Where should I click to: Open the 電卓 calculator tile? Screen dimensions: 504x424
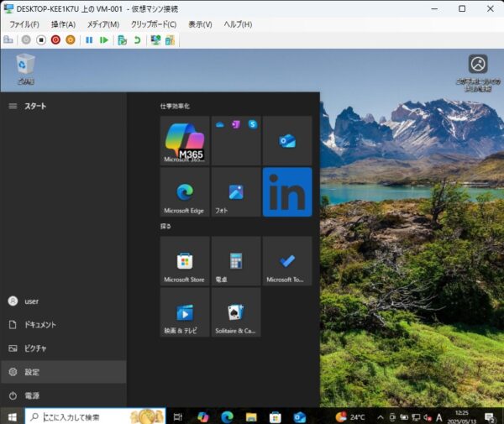coord(236,261)
